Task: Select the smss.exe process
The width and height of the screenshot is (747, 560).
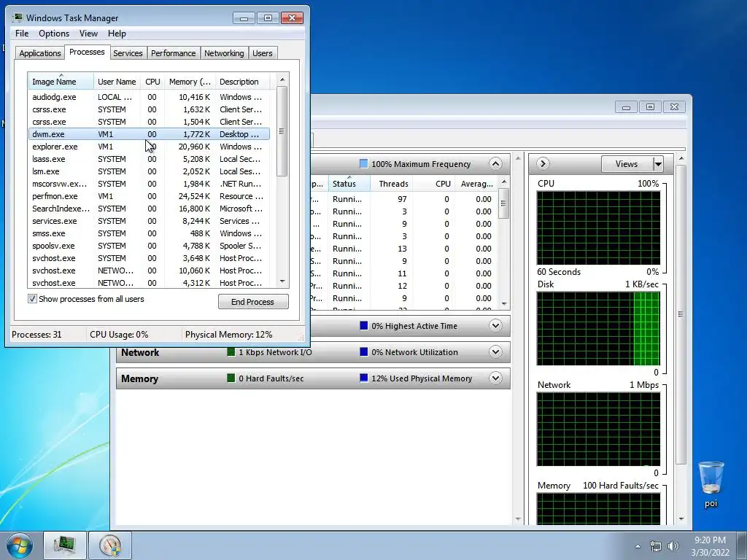Action: 149,233
